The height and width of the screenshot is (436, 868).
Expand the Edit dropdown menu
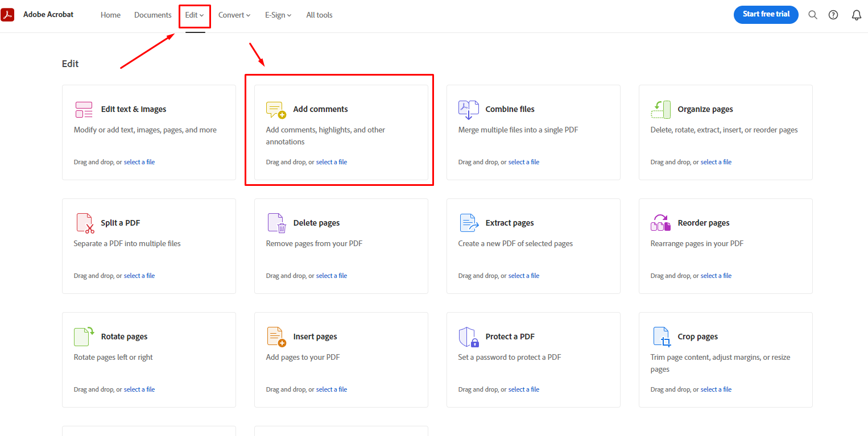tap(195, 15)
